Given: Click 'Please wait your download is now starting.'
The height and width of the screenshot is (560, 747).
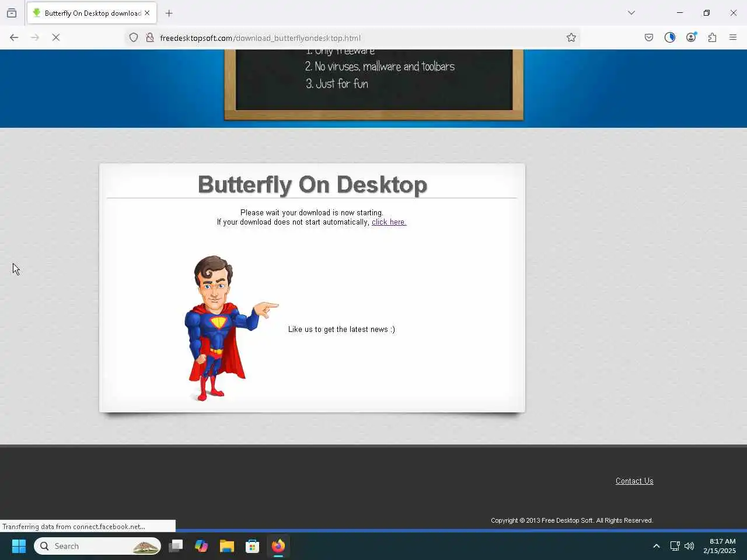Looking at the screenshot, I should click(312, 213).
